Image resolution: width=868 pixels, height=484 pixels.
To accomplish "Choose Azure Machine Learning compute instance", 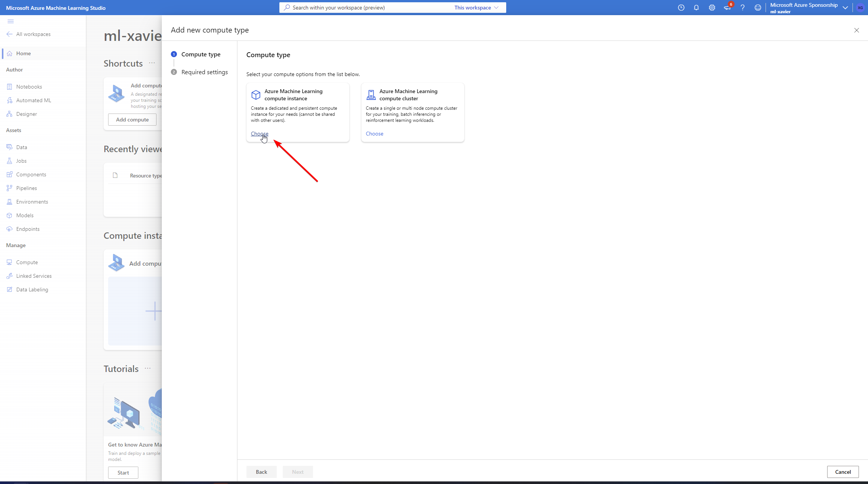I will [x=259, y=134].
